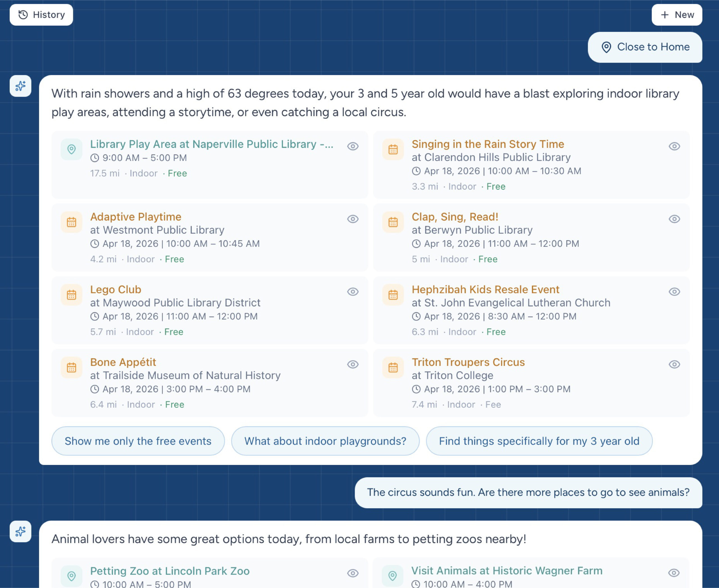Toggle eye icon on Singing in the Rain card

tap(674, 146)
